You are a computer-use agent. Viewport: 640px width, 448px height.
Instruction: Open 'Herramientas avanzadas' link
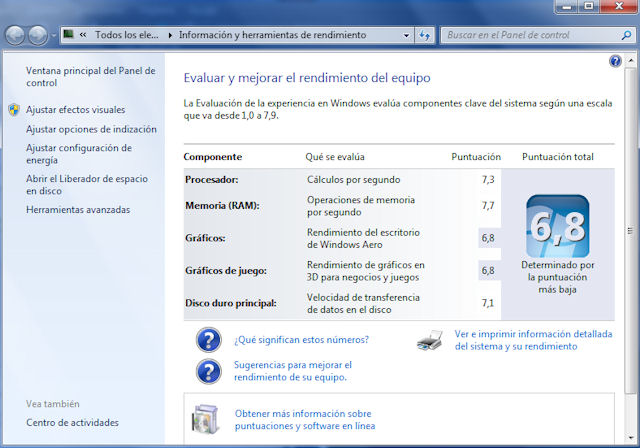(x=78, y=210)
